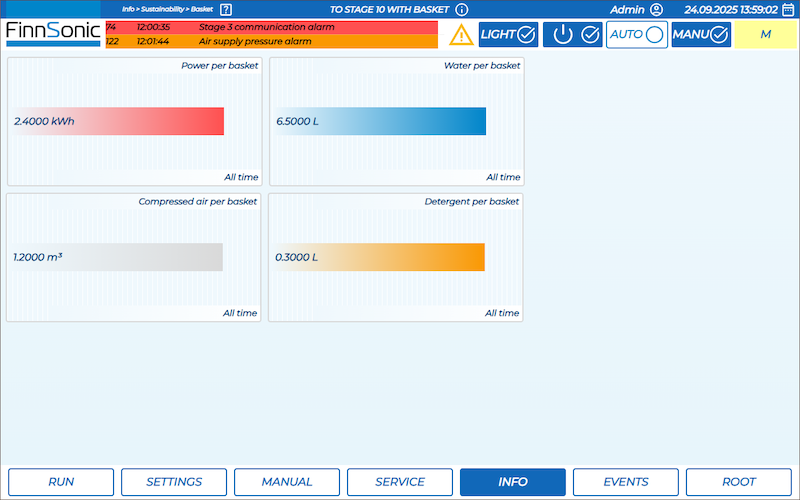This screenshot has width=800, height=500.
Task: Click the FinnSonic logo
Action: (53, 33)
